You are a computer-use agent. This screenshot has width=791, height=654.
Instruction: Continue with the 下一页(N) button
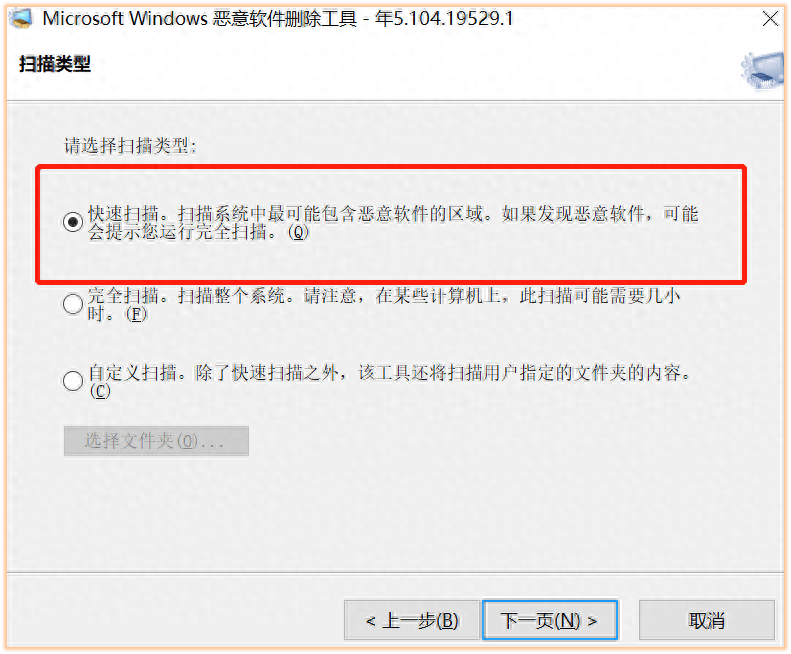coord(550,620)
